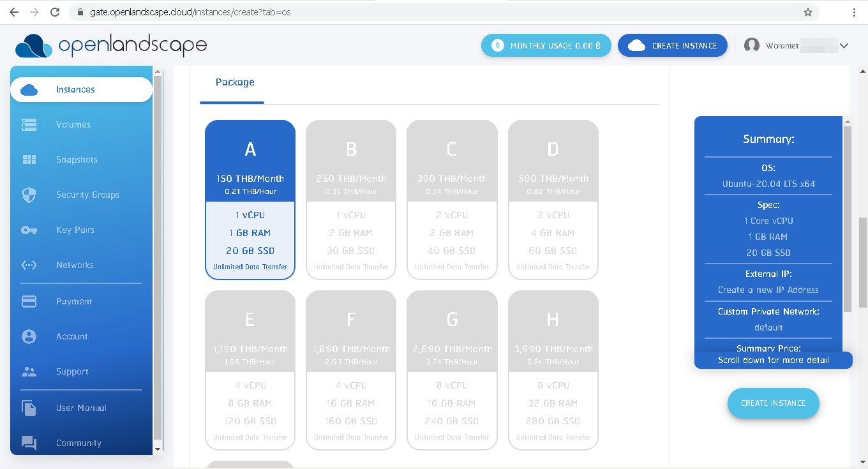Switch to the Package tab
This screenshot has height=469, width=868.
click(x=235, y=82)
